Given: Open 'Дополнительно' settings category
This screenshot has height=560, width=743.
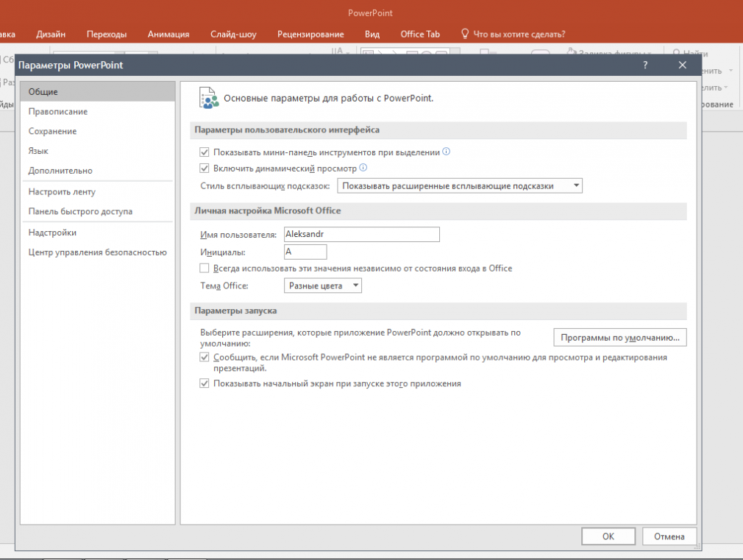Looking at the screenshot, I should click(98, 170).
